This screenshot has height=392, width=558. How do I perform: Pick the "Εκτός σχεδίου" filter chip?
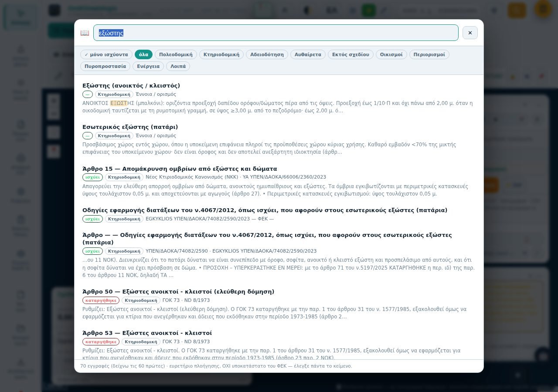(350, 54)
